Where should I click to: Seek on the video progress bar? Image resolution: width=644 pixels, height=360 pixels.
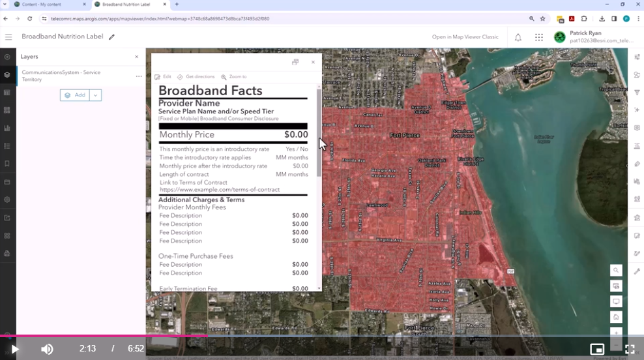pos(322,336)
